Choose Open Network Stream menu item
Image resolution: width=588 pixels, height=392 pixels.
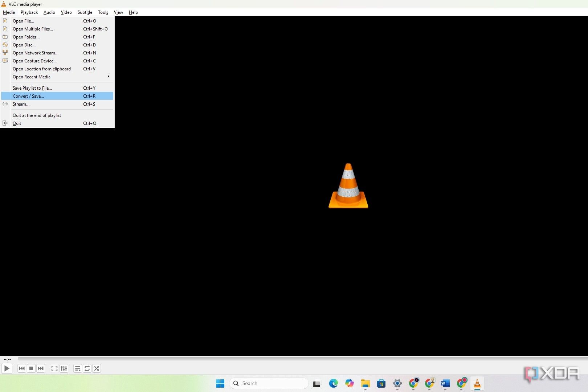[x=57, y=53]
